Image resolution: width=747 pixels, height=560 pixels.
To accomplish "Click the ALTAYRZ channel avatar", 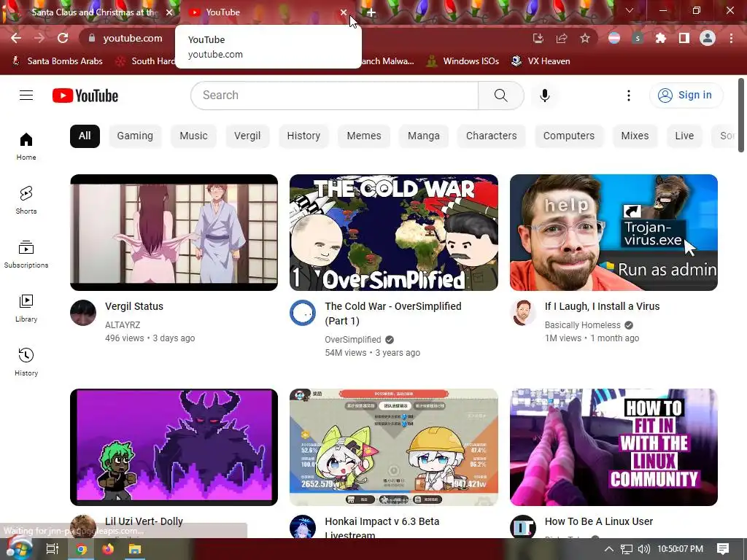I will 83,313.
